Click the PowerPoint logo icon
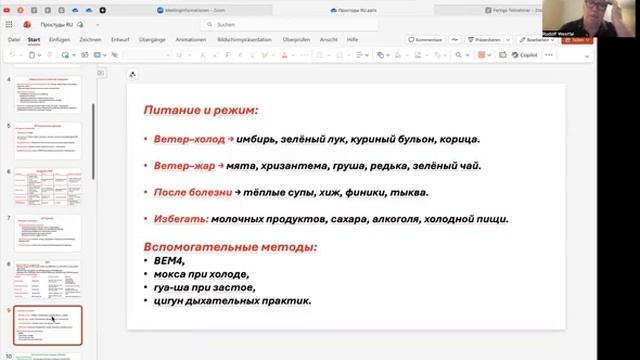This screenshot has width=640, height=360. tap(27, 24)
